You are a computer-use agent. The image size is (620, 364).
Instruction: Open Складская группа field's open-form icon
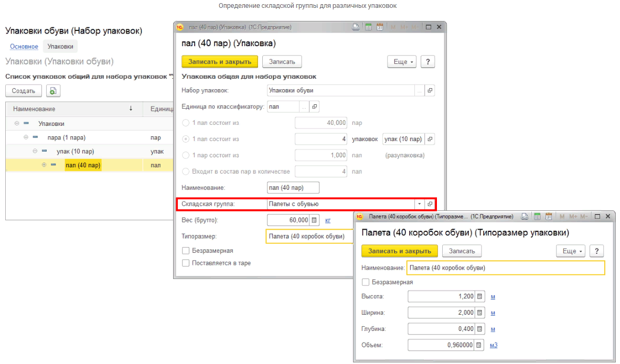click(430, 204)
